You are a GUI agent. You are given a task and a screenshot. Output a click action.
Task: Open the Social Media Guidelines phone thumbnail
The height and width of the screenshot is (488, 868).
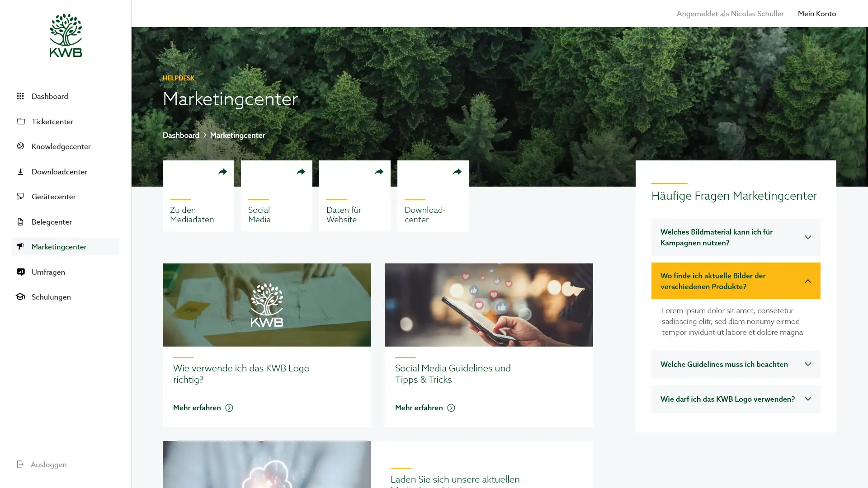tap(488, 305)
